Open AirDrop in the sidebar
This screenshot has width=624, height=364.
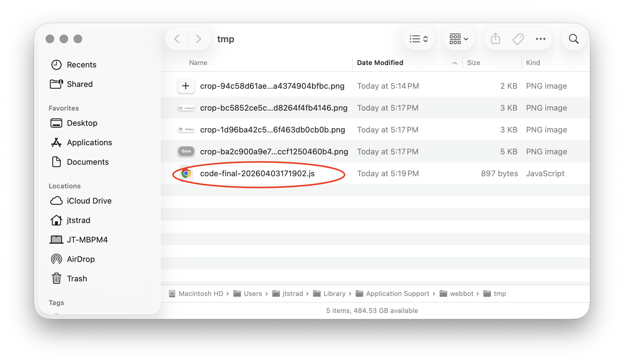[x=81, y=259]
